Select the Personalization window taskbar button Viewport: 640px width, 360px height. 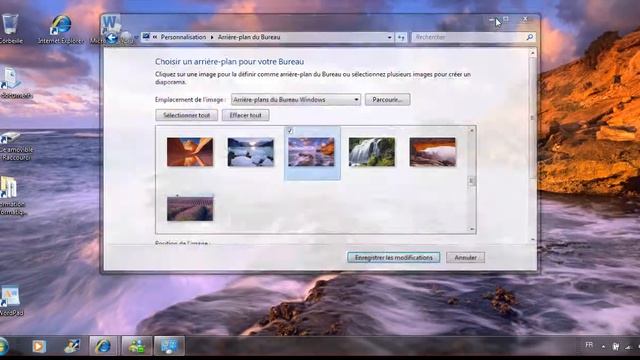click(169, 346)
